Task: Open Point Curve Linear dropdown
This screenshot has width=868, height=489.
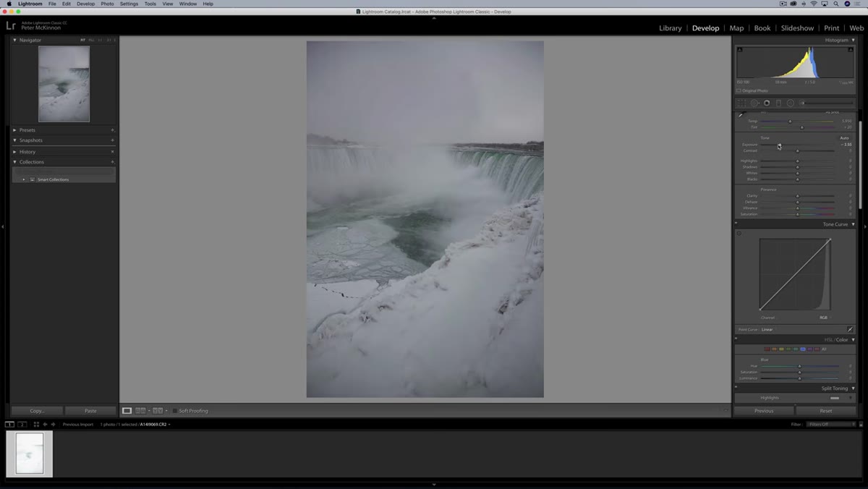Action: [767, 329]
